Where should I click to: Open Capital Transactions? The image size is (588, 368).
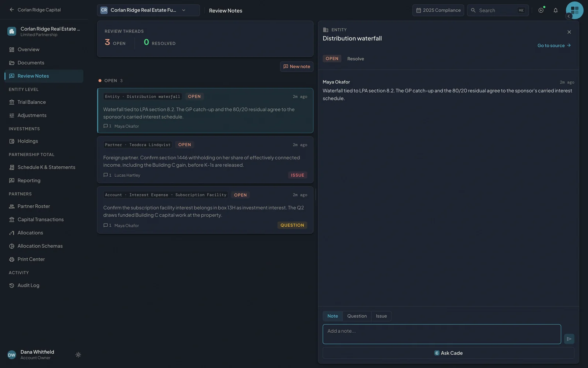tap(44, 220)
